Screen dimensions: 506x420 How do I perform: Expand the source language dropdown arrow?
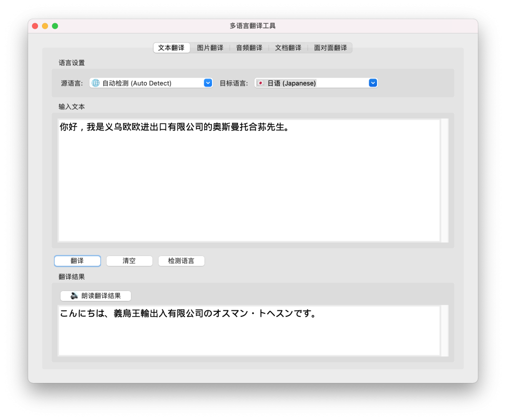tap(208, 83)
